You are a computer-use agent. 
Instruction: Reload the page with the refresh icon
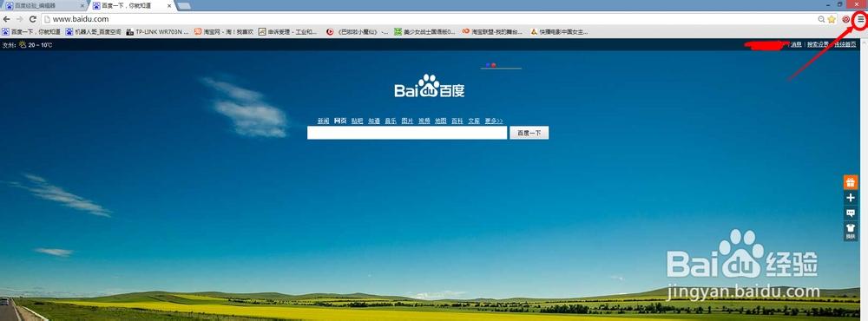click(33, 19)
